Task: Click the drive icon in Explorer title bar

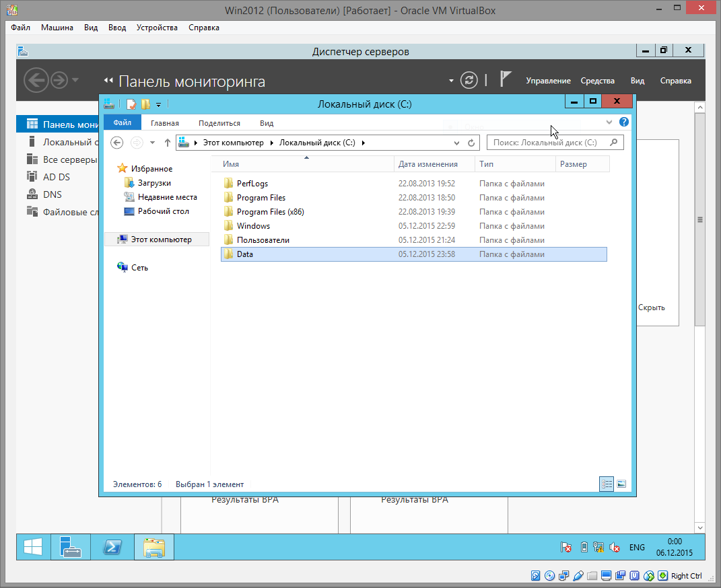Action: click(x=109, y=104)
